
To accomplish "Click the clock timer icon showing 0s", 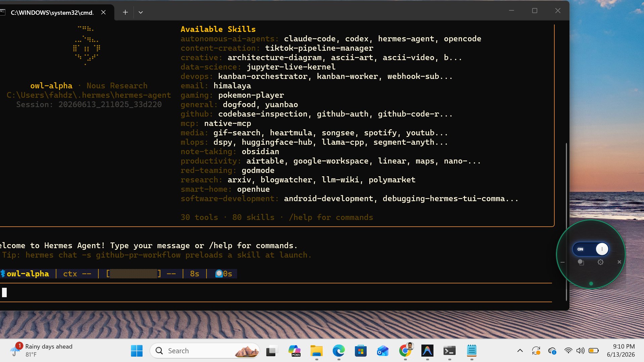I will tap(219, 274).
